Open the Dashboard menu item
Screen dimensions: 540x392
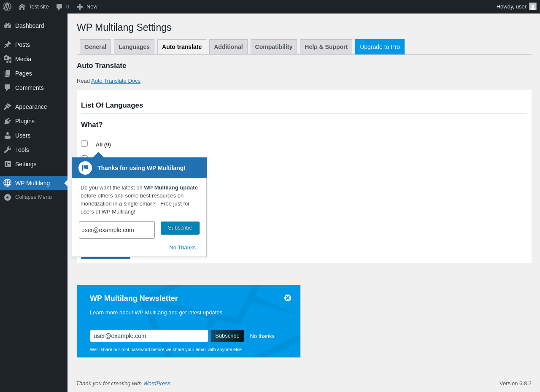pyautogui.click(x=34, y=26)
